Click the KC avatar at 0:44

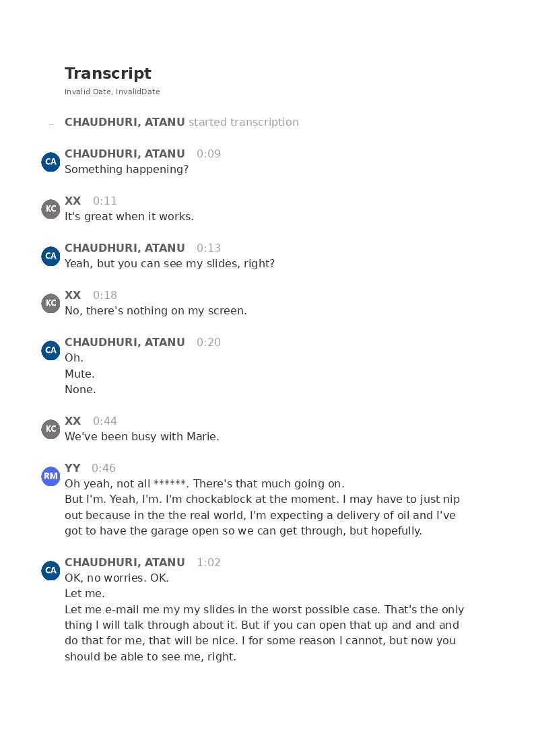51,429
